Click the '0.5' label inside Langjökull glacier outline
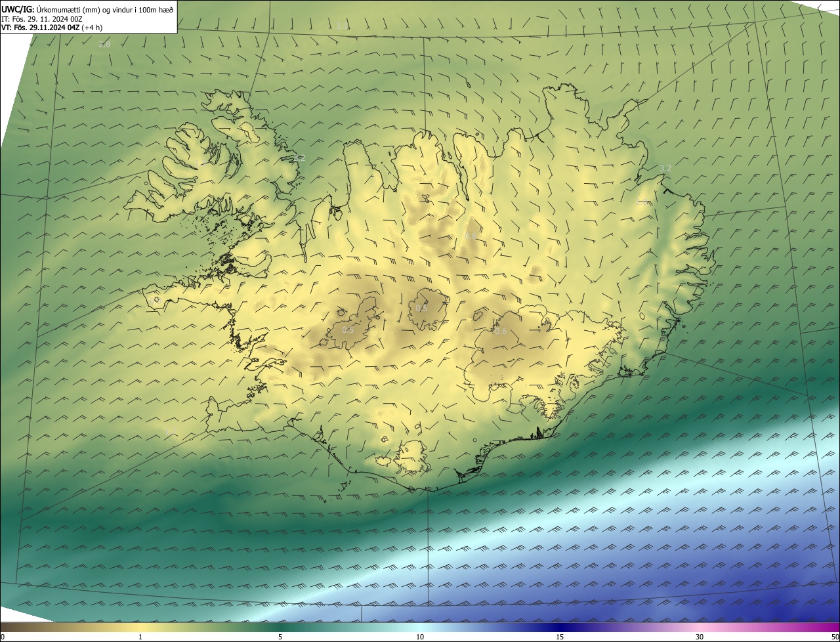The height and width of the screenshot is (642, 840). point(348,330)
